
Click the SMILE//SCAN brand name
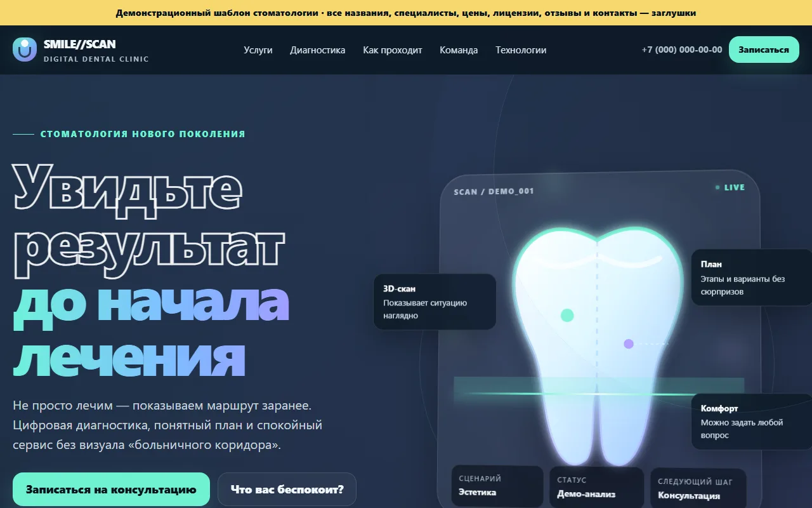point(80,44)
